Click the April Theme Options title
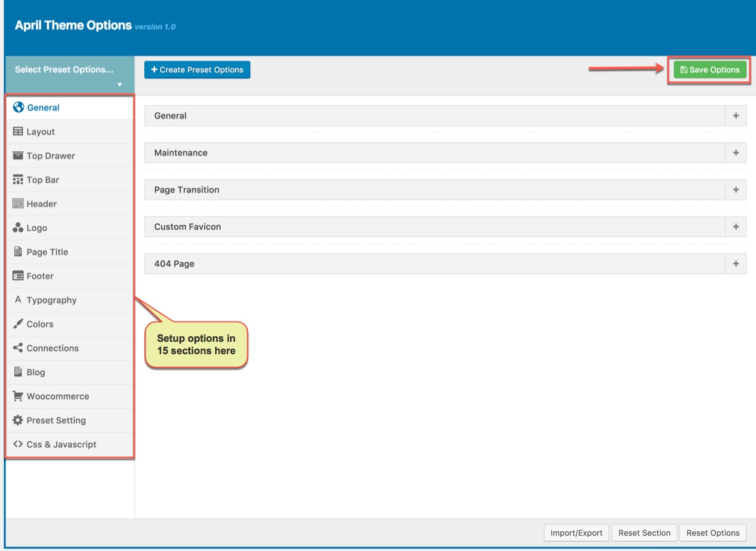Viewport: 756px width, 551px height. click(73, 25)
